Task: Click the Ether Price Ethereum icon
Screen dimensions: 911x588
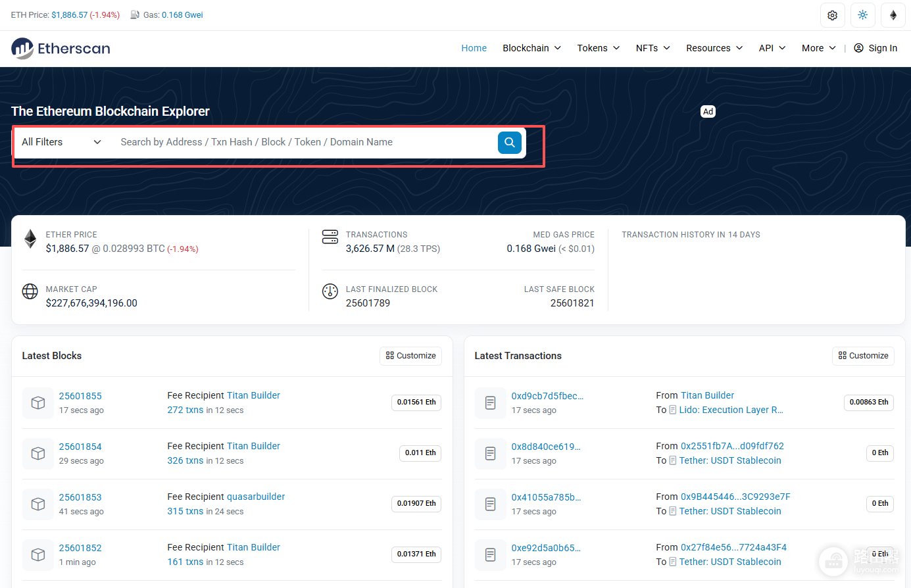Action: point(30,239)
